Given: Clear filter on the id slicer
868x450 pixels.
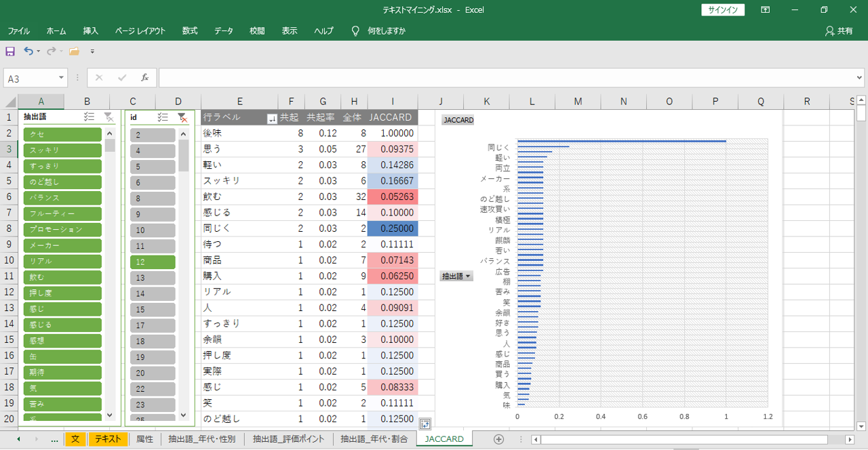Looking at the screenshot, I should 182,117.
